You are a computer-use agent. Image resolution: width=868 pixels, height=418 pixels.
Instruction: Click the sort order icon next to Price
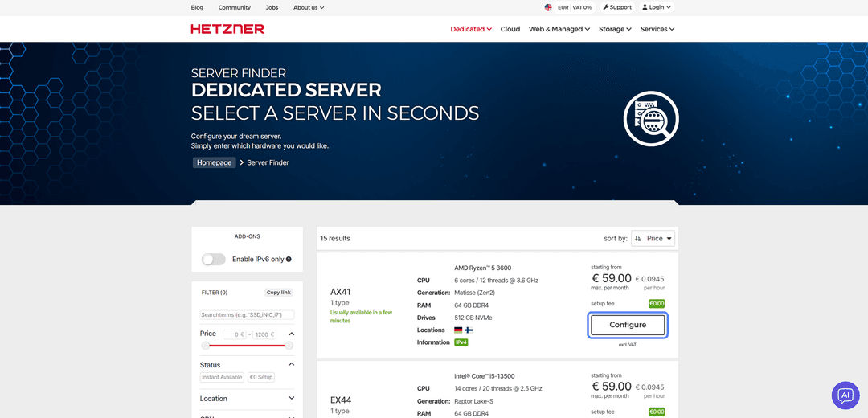point(638,239)
